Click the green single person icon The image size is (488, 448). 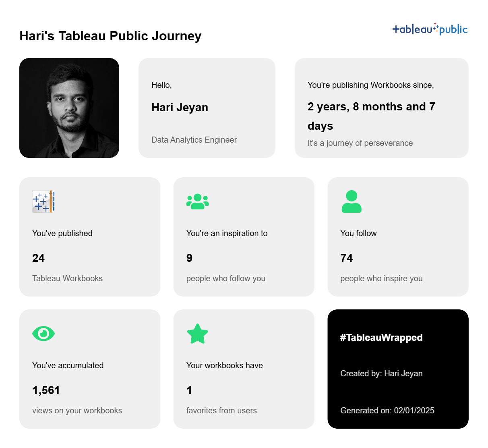(x=352, y=201)
